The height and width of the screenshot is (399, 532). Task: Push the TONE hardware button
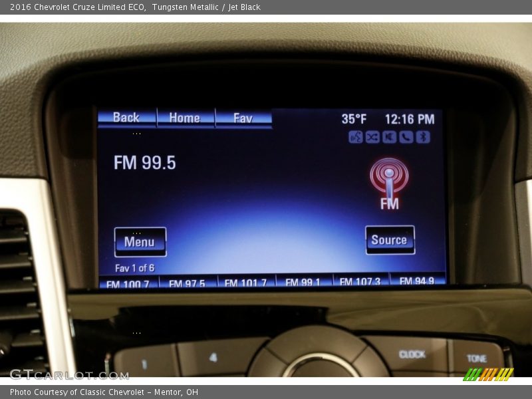pos(476,358)
